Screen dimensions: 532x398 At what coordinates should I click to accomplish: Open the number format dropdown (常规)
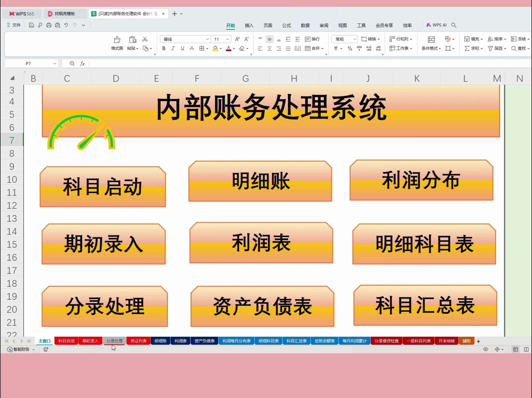(355, 39)
